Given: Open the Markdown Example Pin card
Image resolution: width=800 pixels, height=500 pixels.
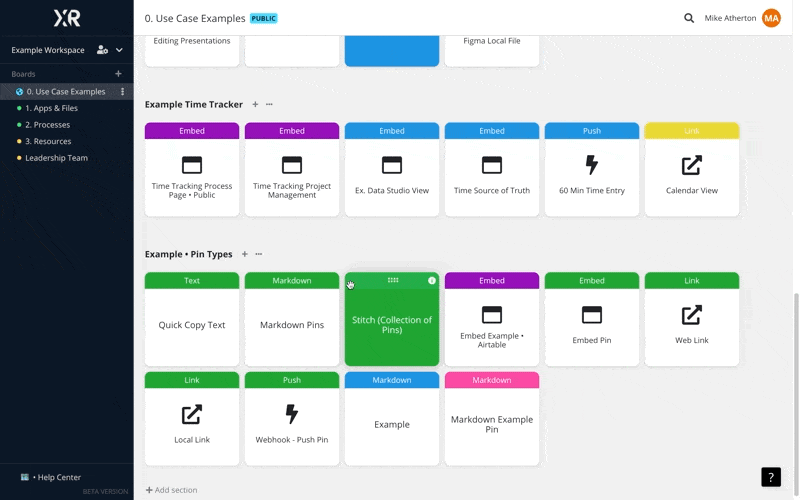Looking at the screenshot, I should 492,419.
